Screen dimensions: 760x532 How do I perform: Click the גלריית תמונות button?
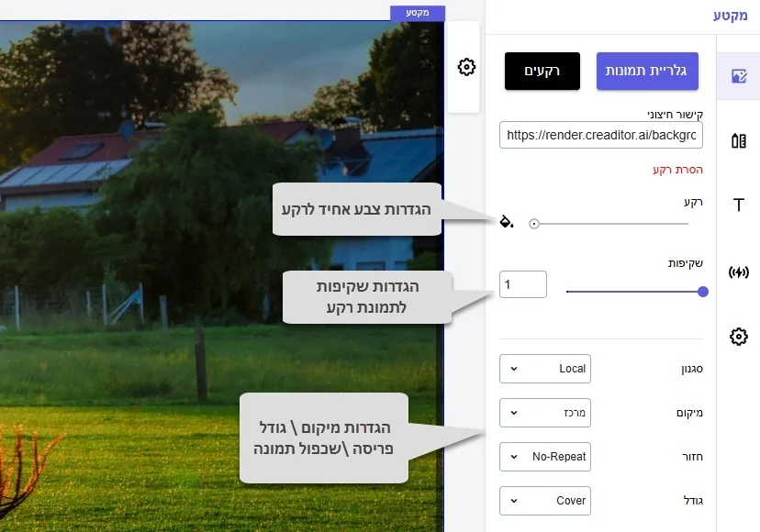tap(647, 71)
